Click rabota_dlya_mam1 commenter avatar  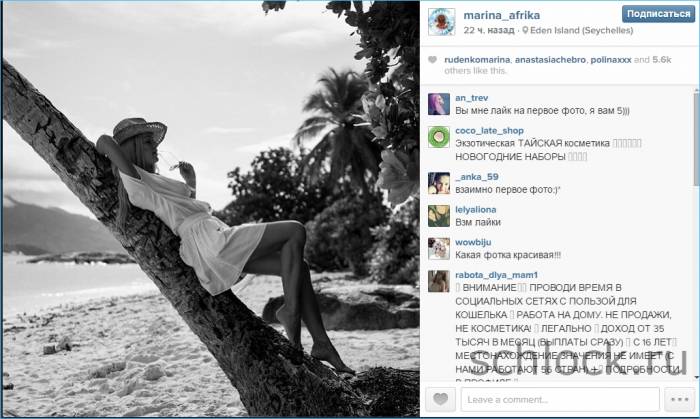[439, 282]
